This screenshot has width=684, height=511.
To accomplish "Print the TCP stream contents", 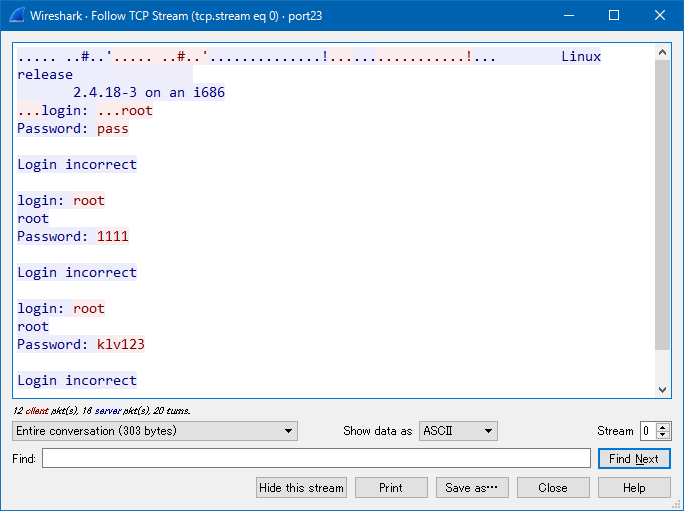I will pyautogui.click(x=391, y=488).
